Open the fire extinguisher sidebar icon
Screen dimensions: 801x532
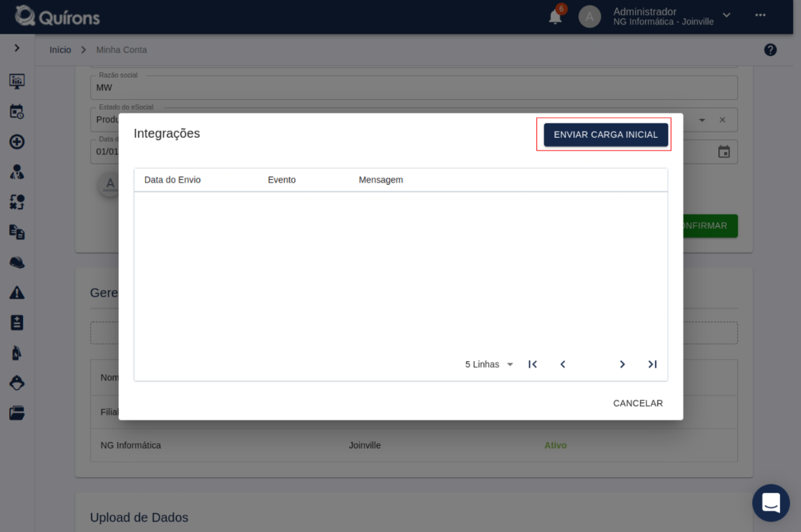tap(17, 353)
